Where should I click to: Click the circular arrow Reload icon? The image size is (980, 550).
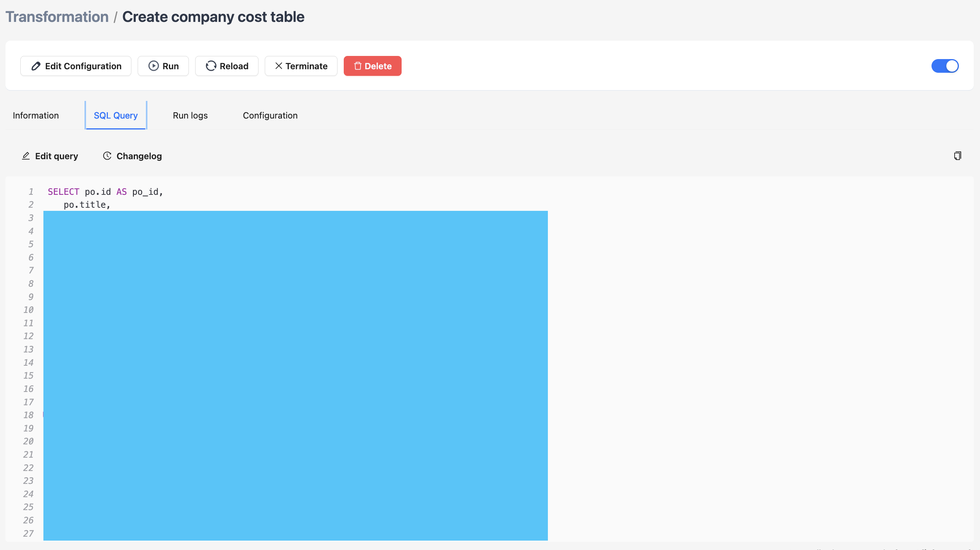211,66
